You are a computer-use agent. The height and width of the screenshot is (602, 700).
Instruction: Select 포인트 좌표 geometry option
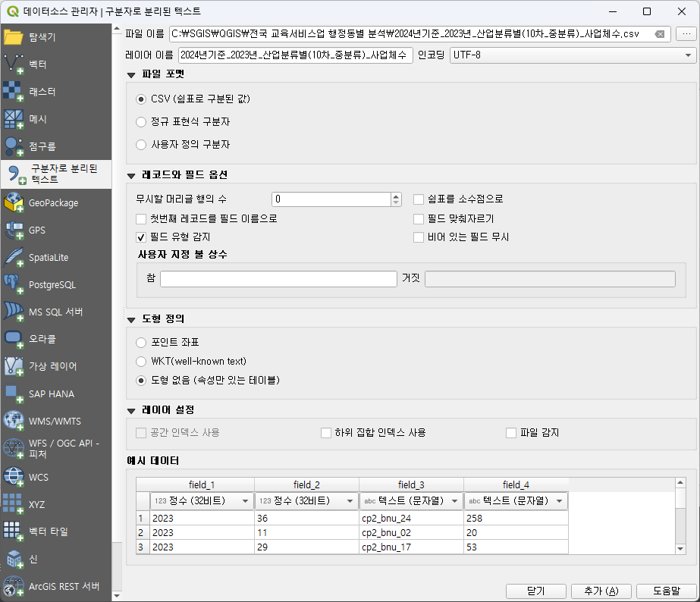141,342
